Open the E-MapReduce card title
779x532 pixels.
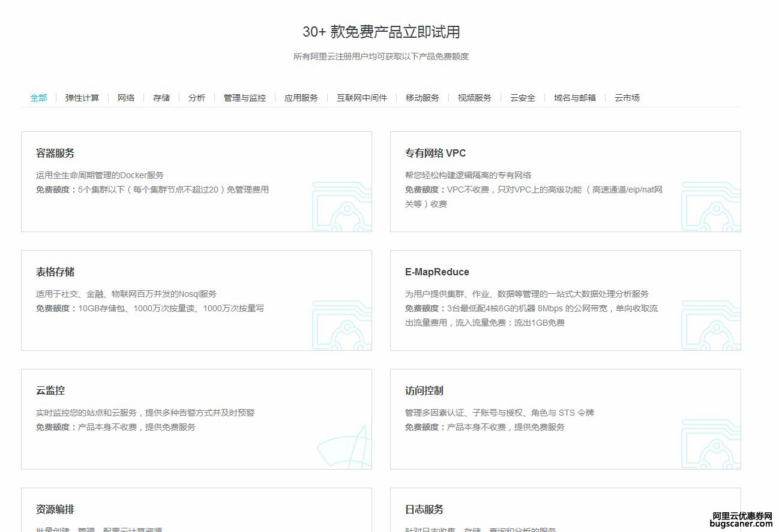437,272
